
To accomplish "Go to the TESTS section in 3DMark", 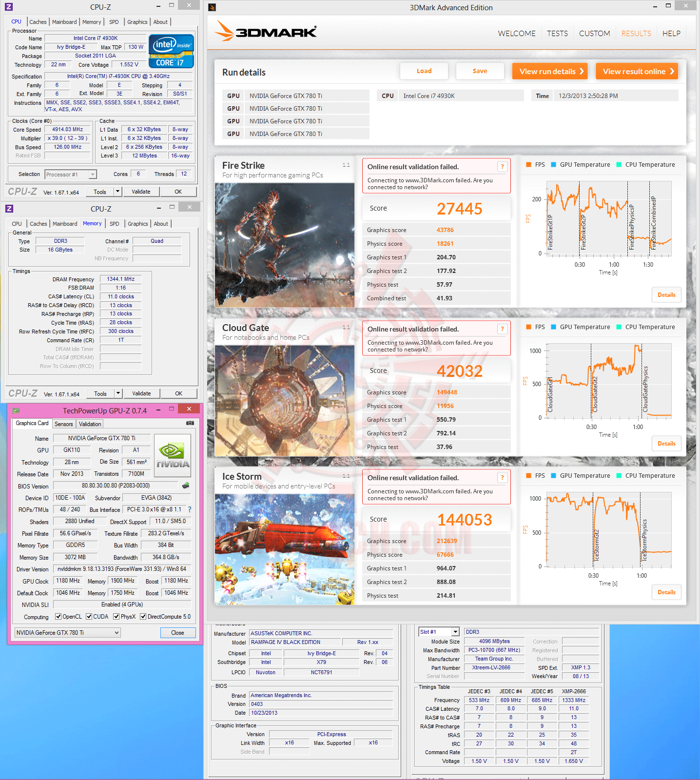I will point(557,34).
